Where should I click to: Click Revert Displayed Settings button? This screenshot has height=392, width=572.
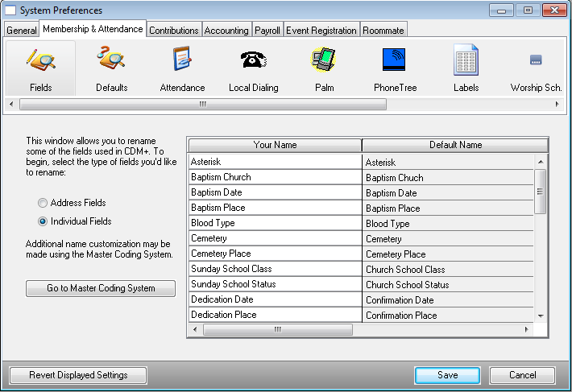(x=78, y=375)
